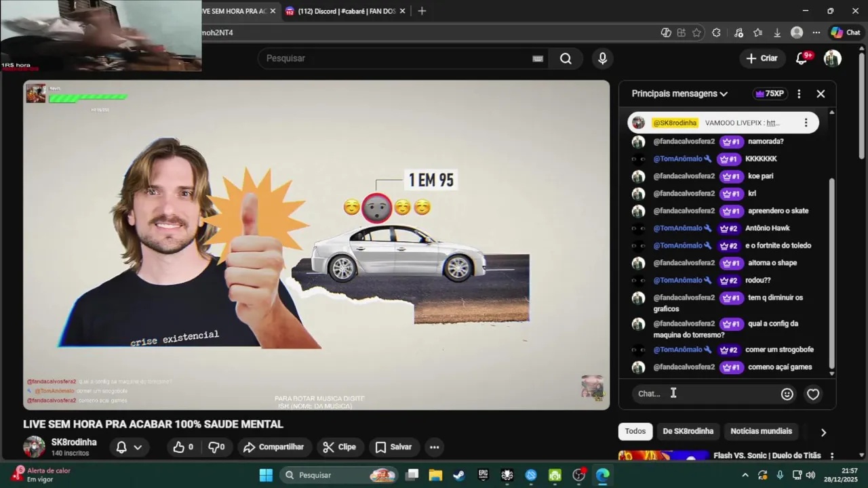This screenshot has width=868, height=488.
Task: Click the YouTube search magnifier button
Action: pos(566,58)
